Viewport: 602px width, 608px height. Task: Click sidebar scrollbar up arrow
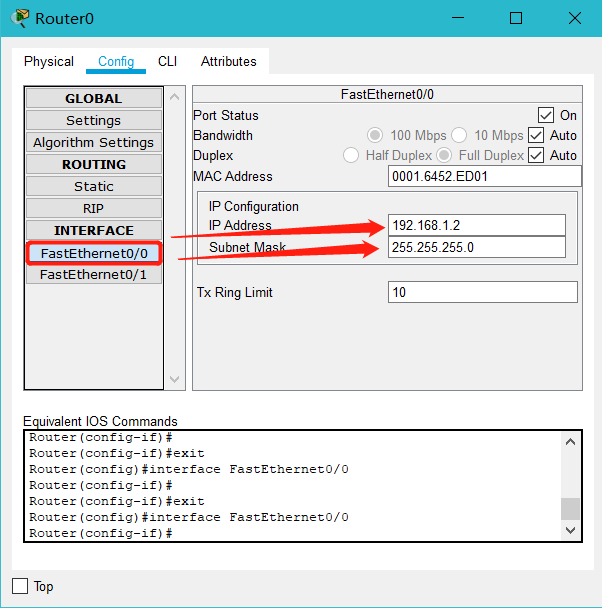[174, 97]
